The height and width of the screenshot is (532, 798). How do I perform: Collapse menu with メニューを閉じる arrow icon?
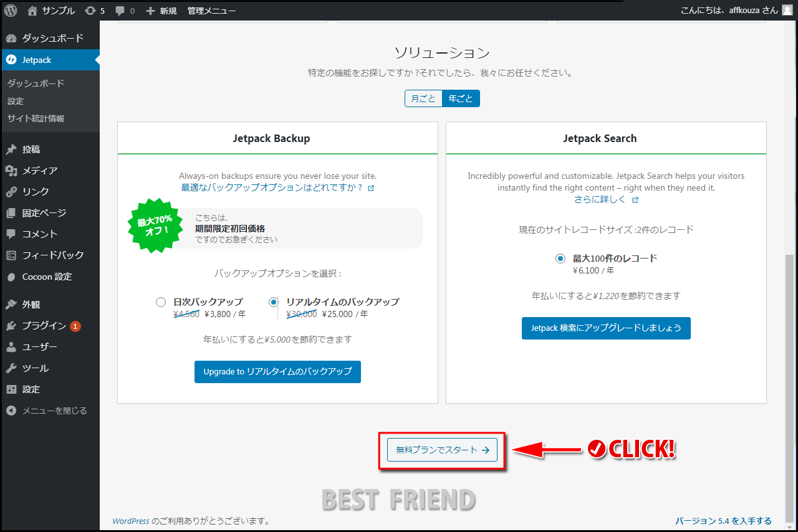pos(11,411)
